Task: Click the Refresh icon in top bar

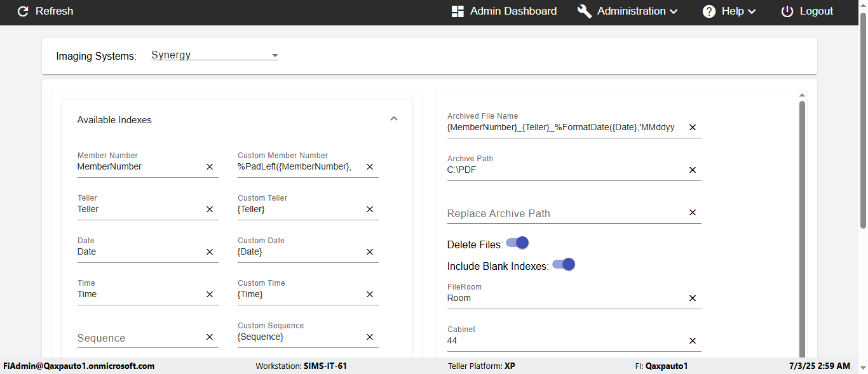Action: pos(23,11)
